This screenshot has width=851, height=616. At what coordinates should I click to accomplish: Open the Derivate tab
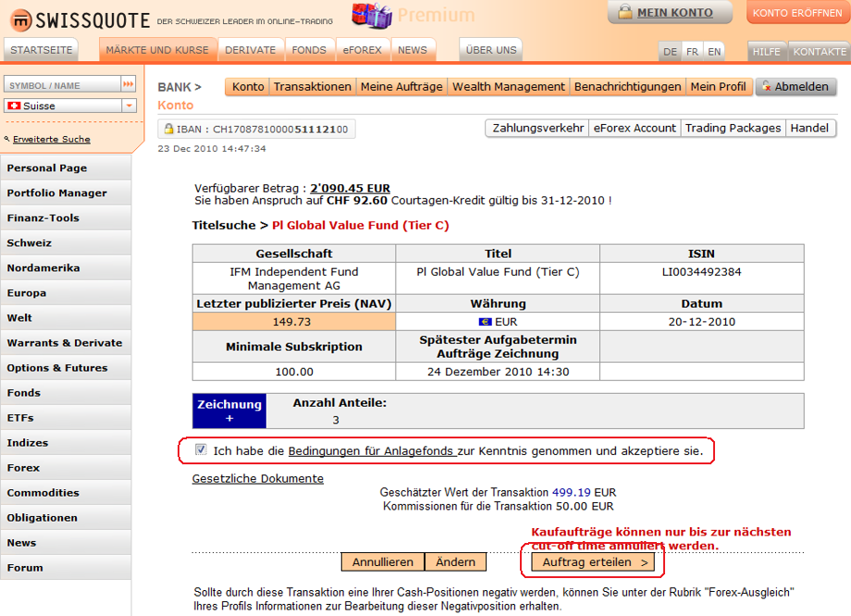[x=250, y=50]
